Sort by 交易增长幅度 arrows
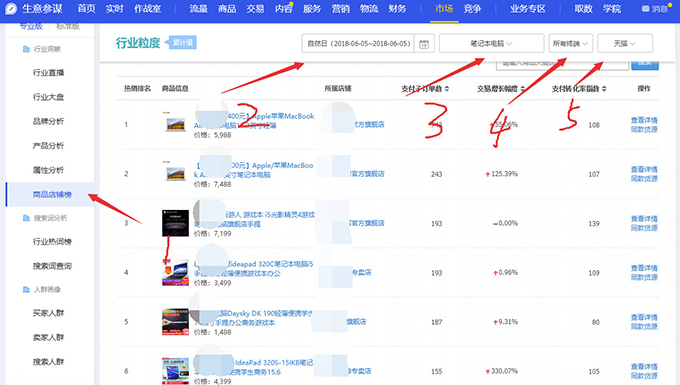 pyautogui.click(x=523, y=88)
